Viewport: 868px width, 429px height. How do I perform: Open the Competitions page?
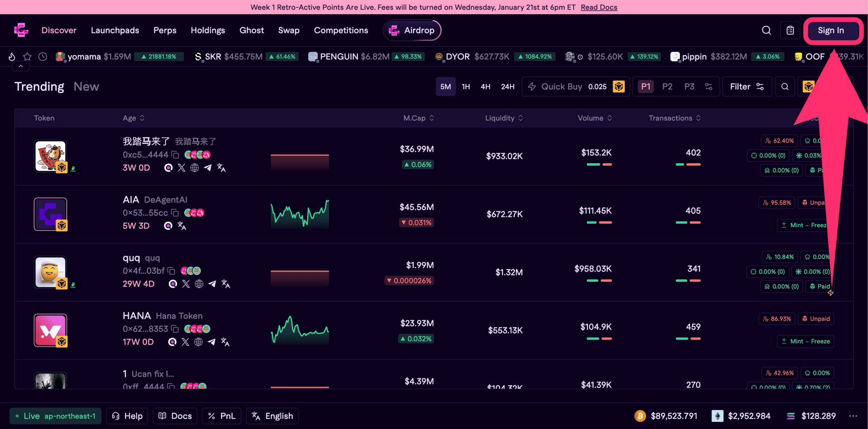tap(341, 30)
